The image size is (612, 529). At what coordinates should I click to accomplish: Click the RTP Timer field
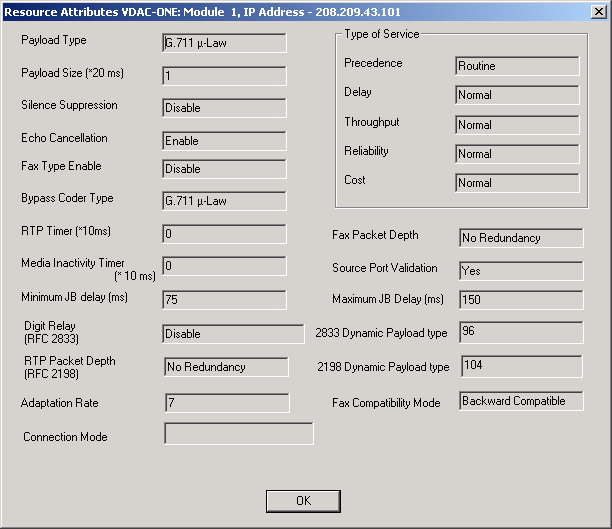(x=224, y=234)
